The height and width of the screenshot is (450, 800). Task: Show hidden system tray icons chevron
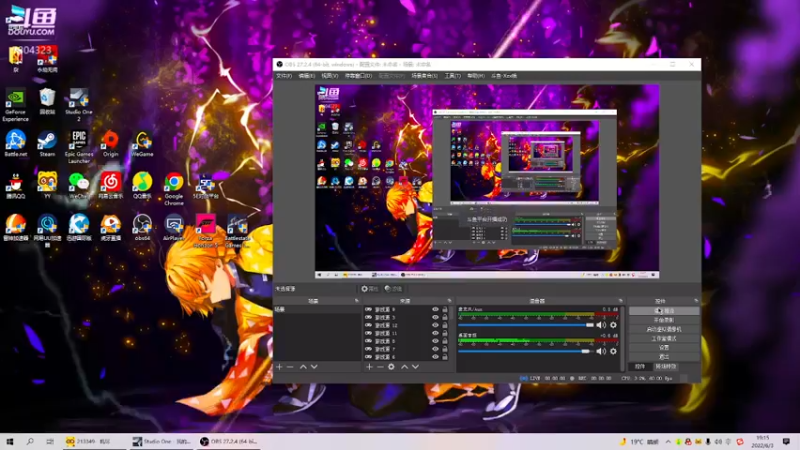coord(668,441)
